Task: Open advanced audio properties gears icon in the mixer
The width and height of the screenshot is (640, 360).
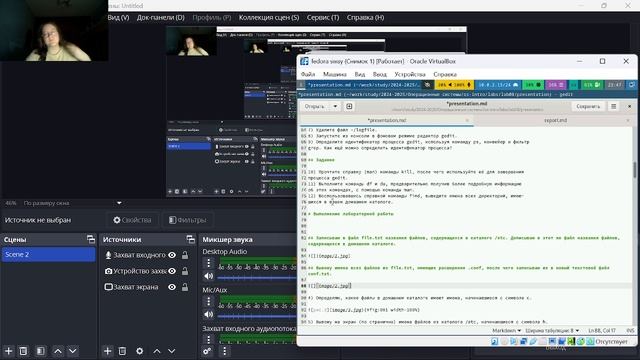Action: pos(207,351)
